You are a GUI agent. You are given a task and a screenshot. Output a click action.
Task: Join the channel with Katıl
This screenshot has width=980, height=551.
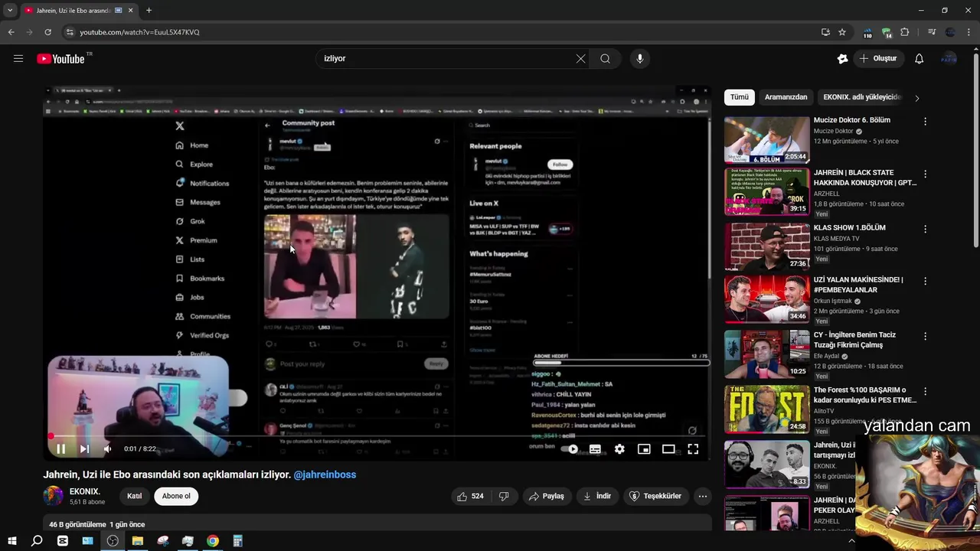tap(134, 496)
